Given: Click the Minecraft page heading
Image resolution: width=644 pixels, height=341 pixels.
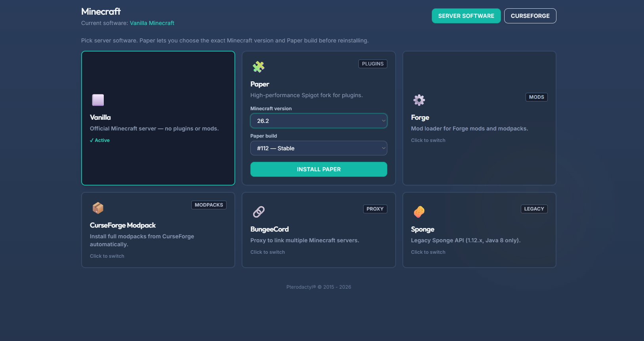Looking at the screenshot, I should point(101,11).
